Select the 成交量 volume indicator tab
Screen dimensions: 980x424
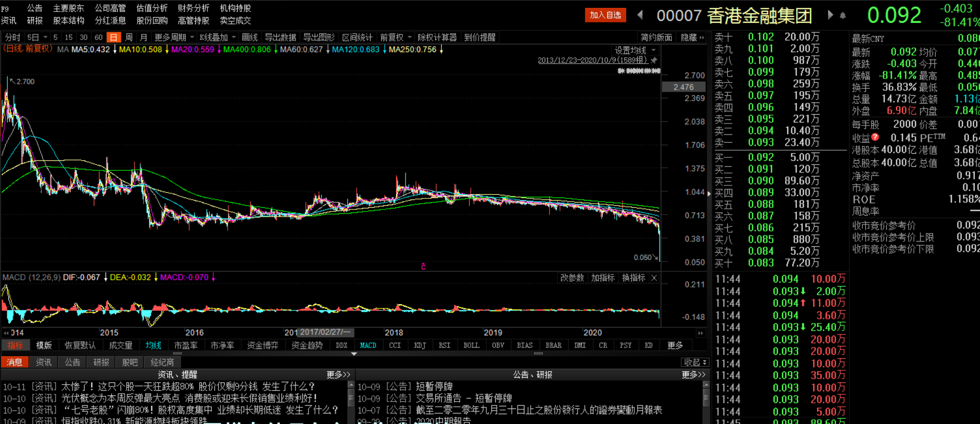click(120, 345)
